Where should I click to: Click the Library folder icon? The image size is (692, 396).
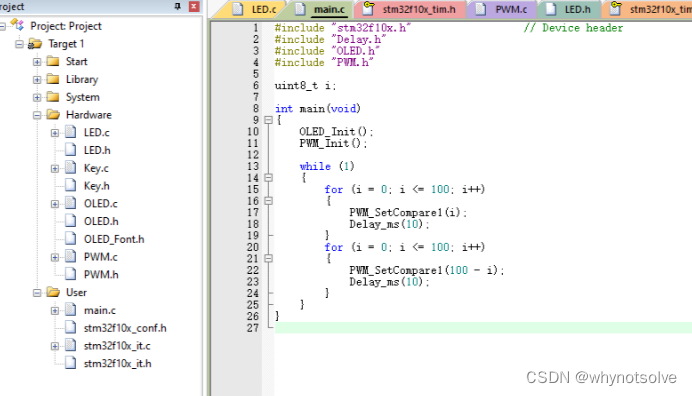tap(53, 79)
